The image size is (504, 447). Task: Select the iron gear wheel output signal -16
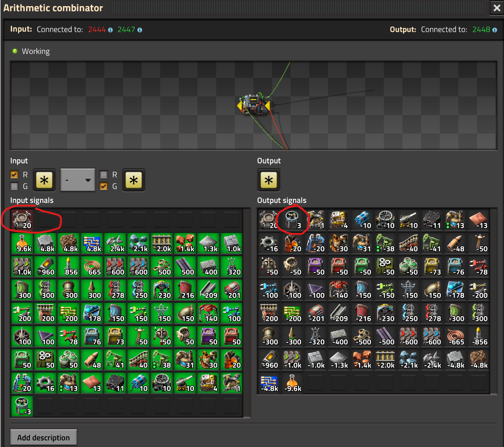269,243
